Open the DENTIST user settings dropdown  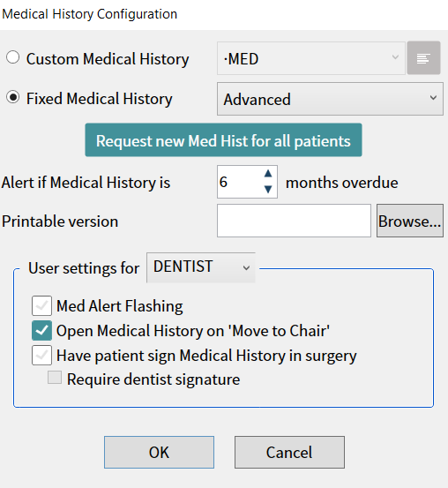[201, 267]
